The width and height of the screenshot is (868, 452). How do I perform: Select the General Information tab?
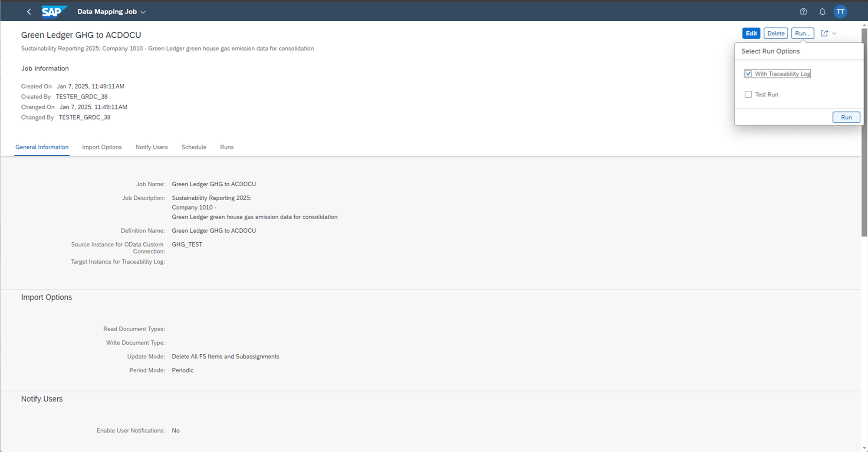pyautogui.click(x=42, y=147)
